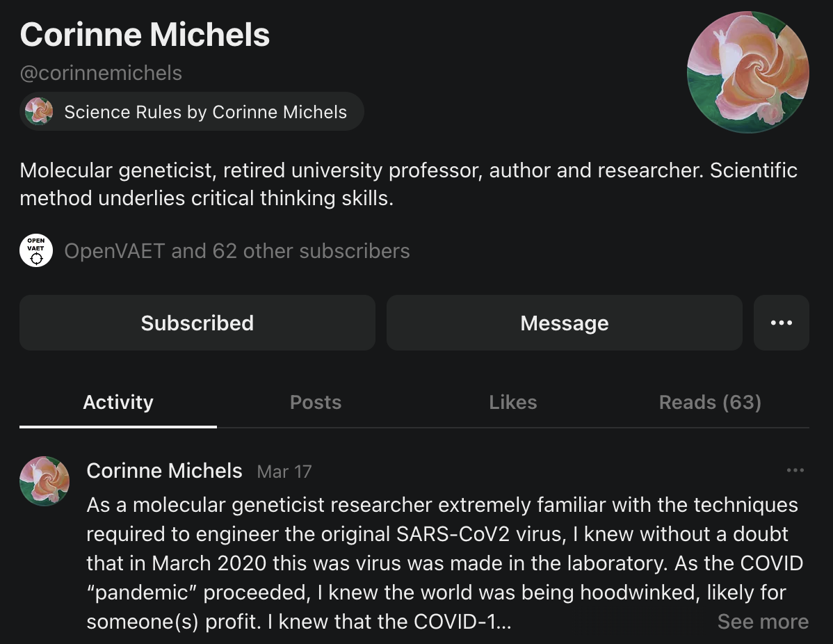Viewport: 833px width, 644px height.
Task: Select the Activity tab
Action: click(118, 403)
